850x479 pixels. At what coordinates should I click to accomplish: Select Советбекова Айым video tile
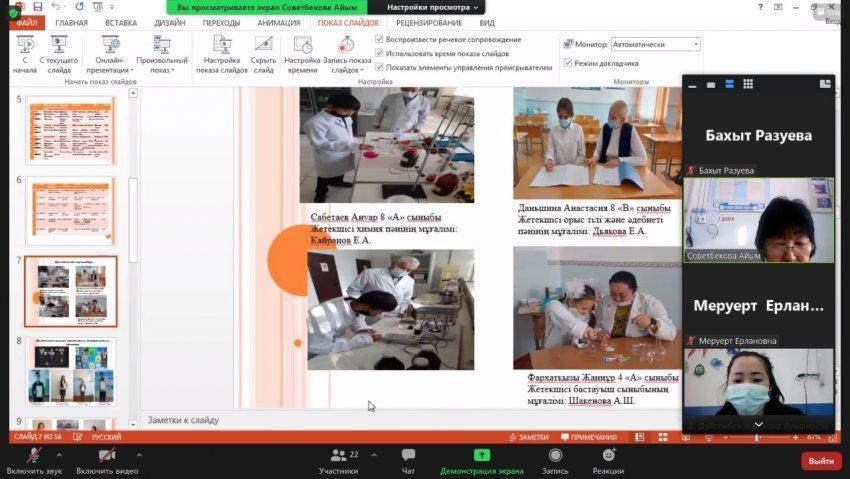tap(759, 220)
